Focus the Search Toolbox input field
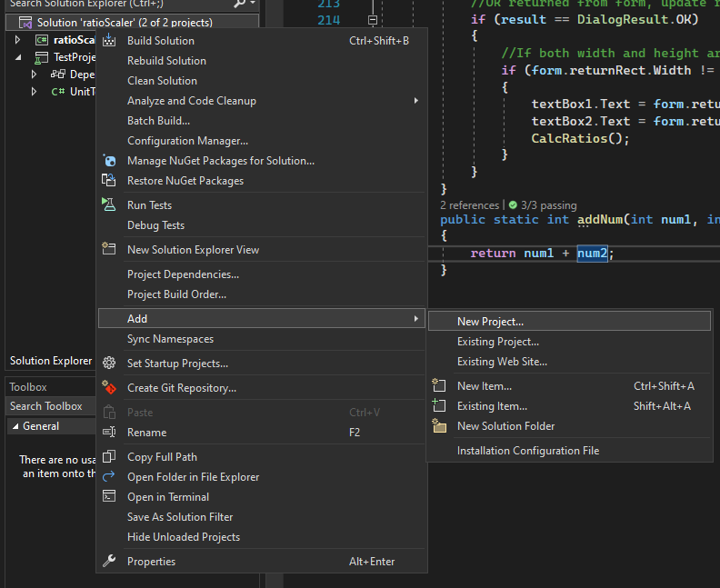This screenshot has width=720, height=588. coord(52,406)
